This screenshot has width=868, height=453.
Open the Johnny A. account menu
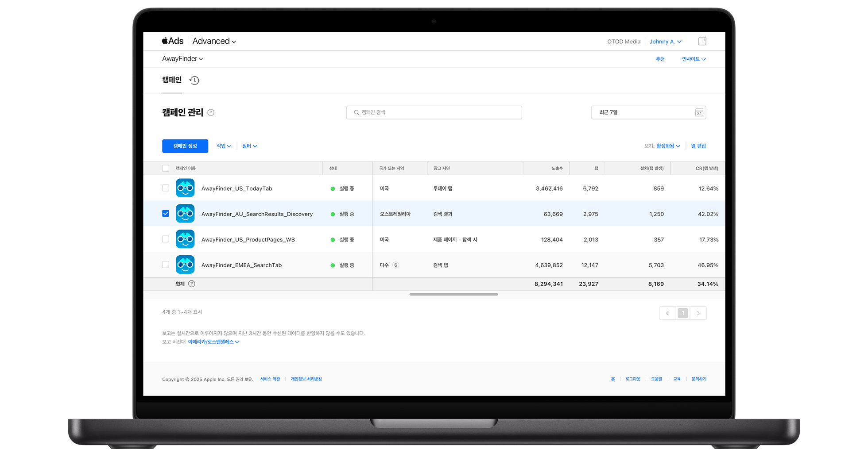tap(666, 42)
